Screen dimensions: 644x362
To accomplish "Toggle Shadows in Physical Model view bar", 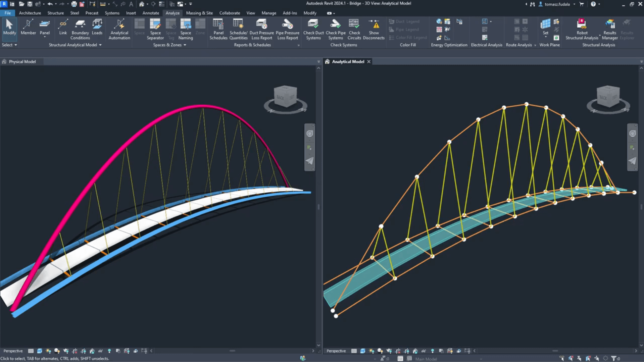I will (x=57, y=351).
